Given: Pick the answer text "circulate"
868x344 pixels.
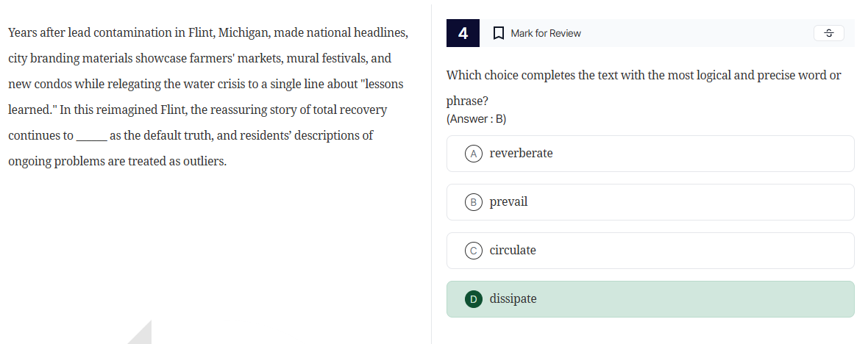Looking at the screenshot, I should [x=513, y=251].
